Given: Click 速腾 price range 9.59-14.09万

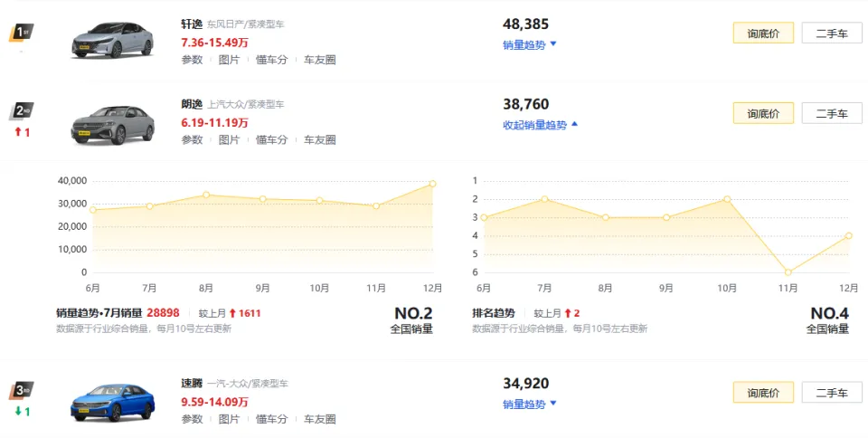Looking at the screenshot, I should 215,402.
